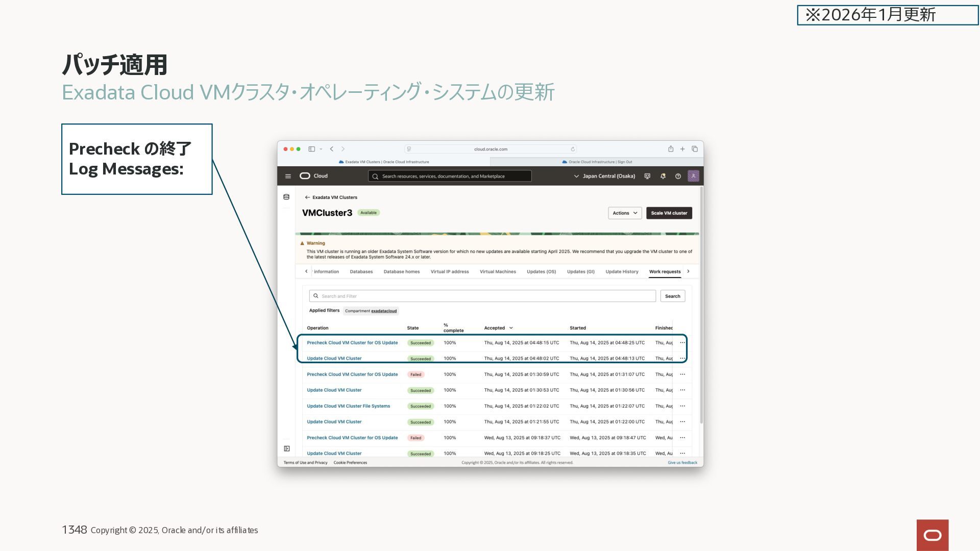Open the hamburger navigation menu

288,176
